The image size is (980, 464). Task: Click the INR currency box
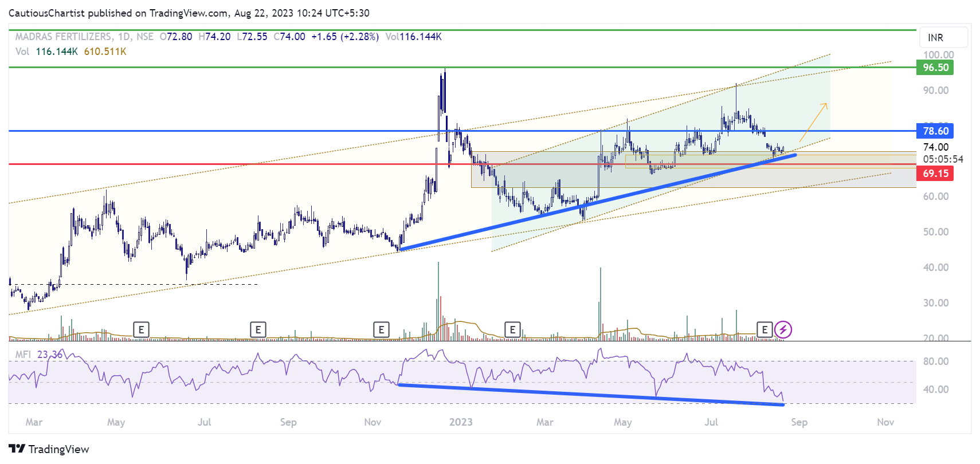tap(944, 37)
